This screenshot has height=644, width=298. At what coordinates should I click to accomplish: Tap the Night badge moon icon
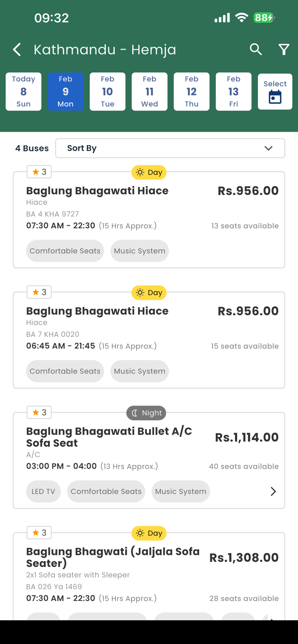(135, 413)
